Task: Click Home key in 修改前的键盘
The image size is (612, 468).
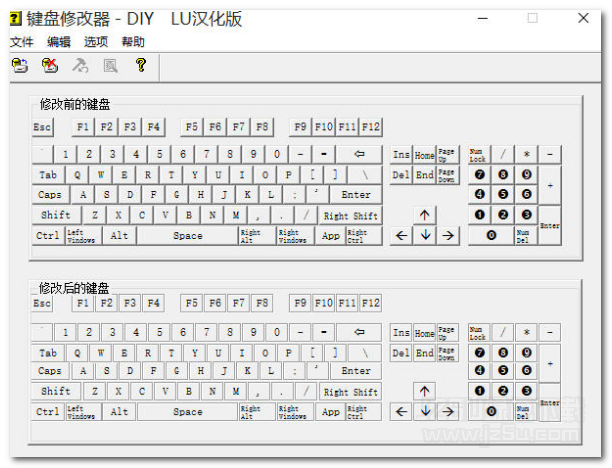Action: 425,155
